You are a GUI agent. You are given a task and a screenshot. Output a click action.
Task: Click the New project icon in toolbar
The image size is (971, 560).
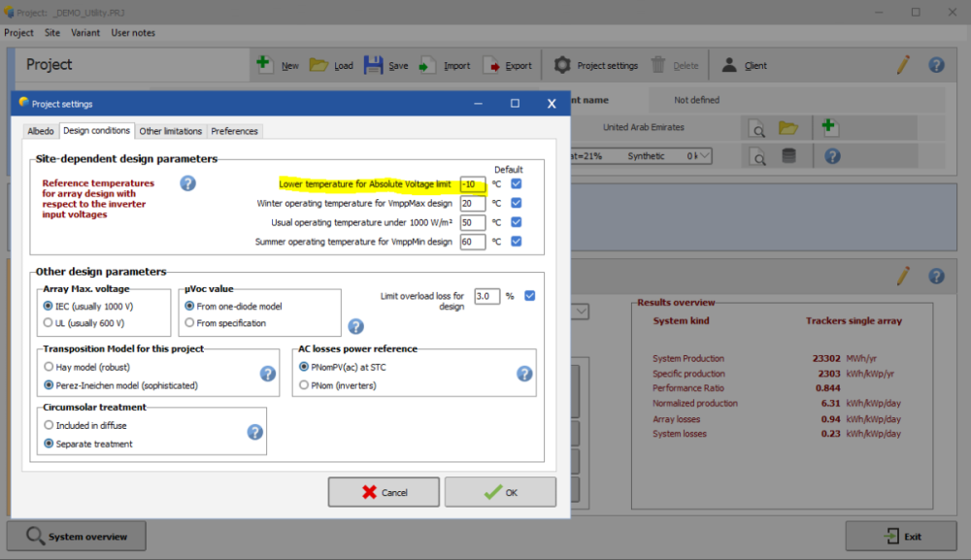[x=264, y=65]
